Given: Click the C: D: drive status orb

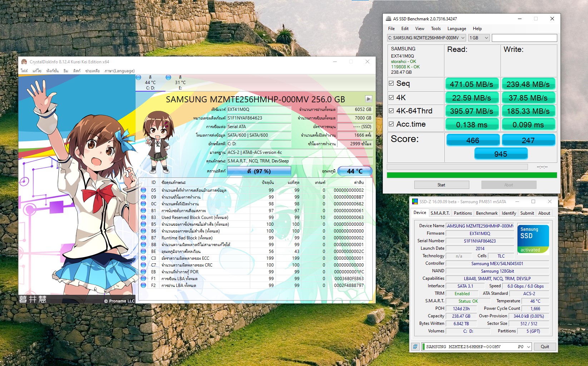Looking at the screenshot, I should coord(138,77).
